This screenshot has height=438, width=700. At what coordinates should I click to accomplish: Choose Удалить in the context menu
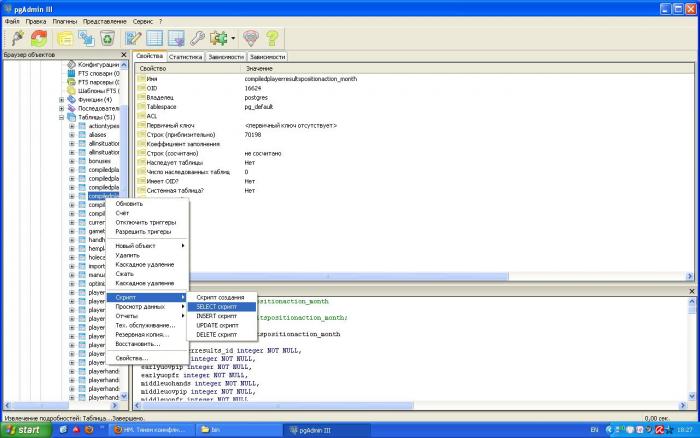(x=147, y=255)
